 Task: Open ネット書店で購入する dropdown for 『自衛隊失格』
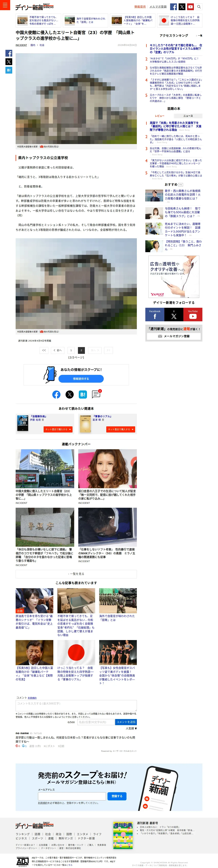[x=58, y=429]
